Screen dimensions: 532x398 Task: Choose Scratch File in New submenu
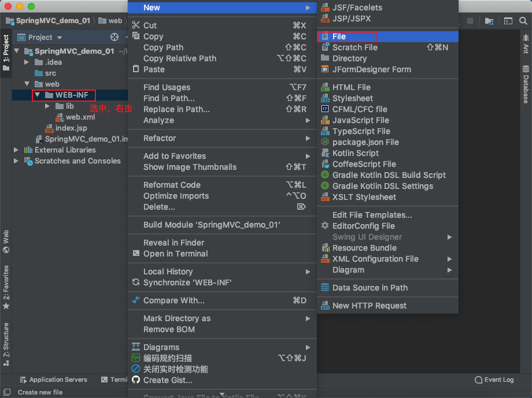tap(388, 47)
